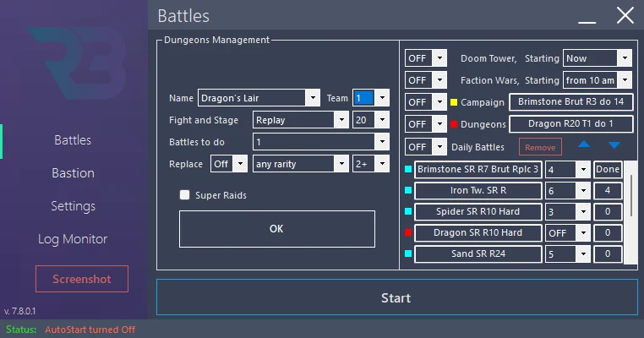Click the cyan square beside the Brimstone SR R7 row
This screenshot has width=644, height=338.
coord(408,169)
